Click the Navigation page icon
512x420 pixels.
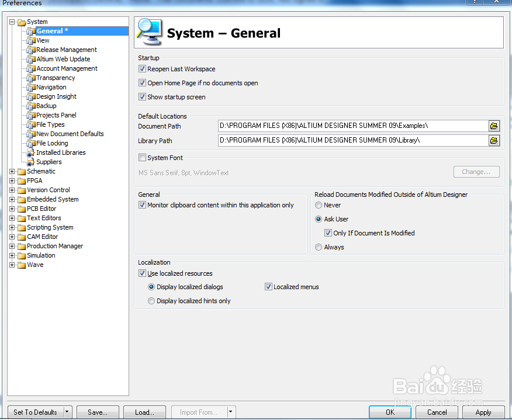pyautogui.click(x=31, y=88)
